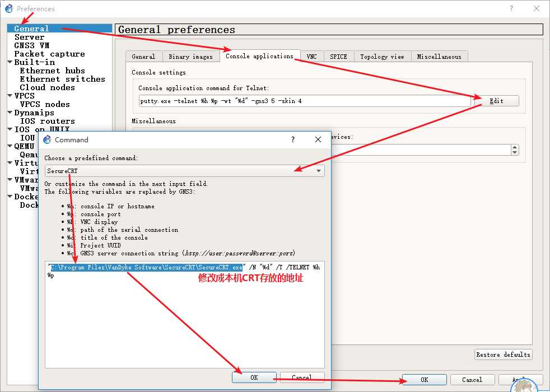Collapse the Docker tree group
The image size is (550, 392).
[x=10, y=197]
